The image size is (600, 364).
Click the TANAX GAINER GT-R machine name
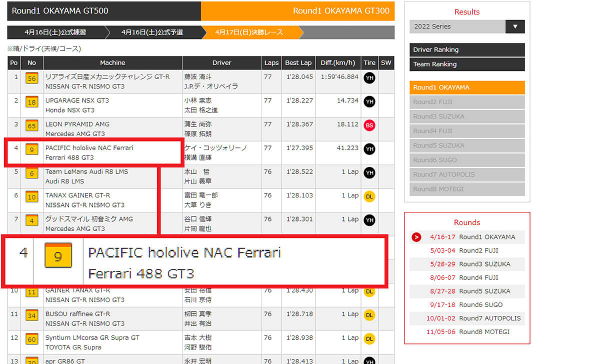click(x=78, y=195)
